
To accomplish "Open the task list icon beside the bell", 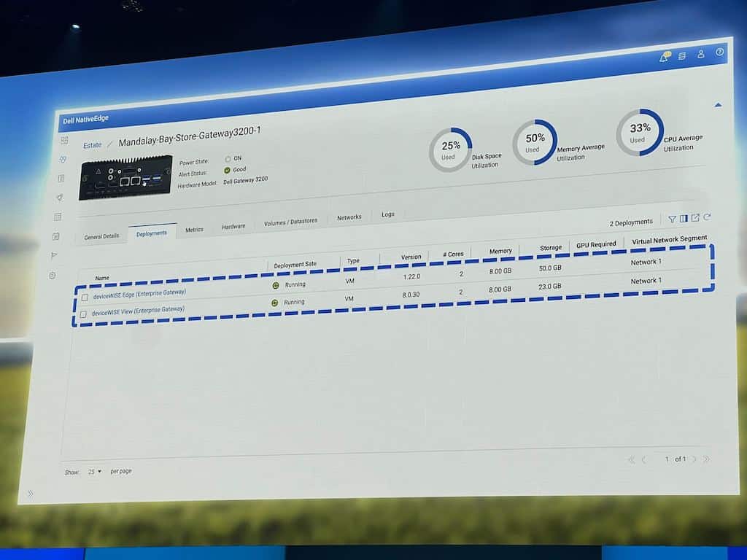I will click(682, 55).
